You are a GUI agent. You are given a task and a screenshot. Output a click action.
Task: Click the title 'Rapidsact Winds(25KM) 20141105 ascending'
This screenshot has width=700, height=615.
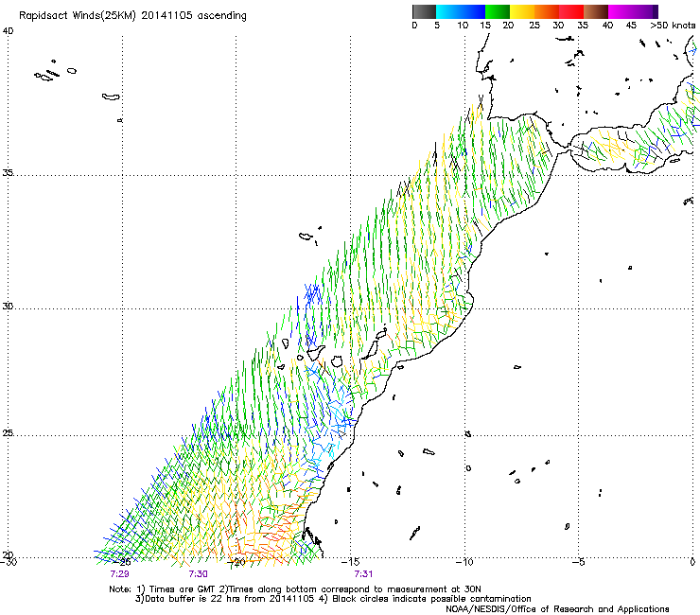coord(132,16)
